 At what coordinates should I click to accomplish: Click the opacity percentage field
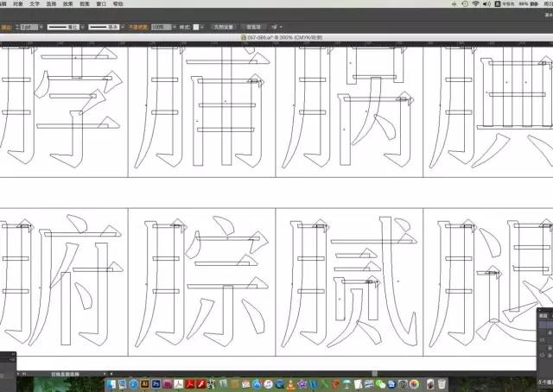click(159, 27)
